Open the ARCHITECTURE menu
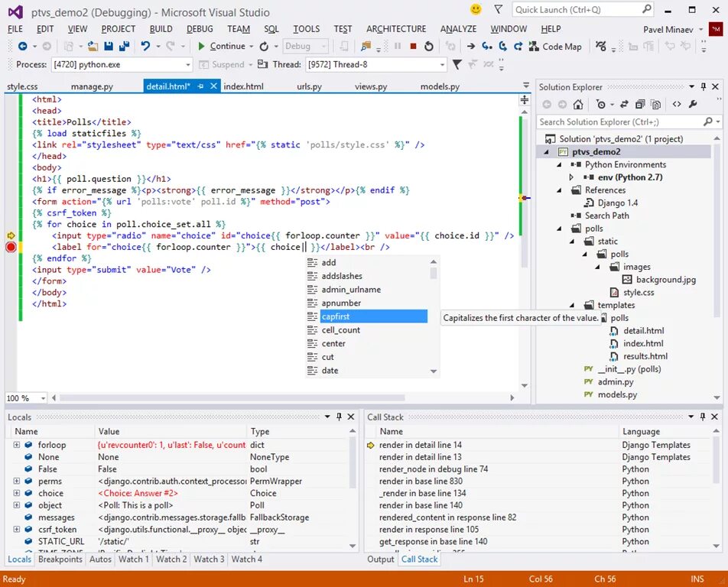 pyautogui.click(x=396, y=29)
